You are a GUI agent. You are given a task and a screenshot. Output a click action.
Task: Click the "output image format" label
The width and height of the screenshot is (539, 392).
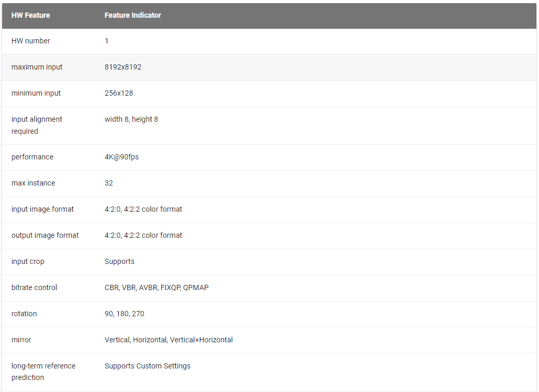point(45,235)
